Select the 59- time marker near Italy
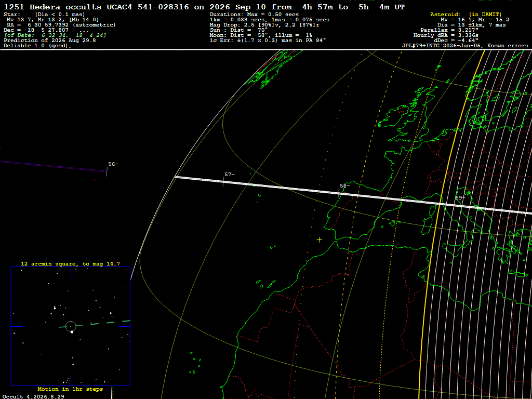 pyautogui.click(x=460, y=198)
